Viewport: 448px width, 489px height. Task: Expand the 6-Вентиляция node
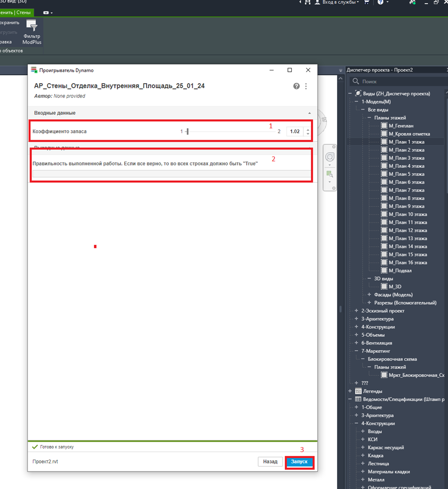(x=356, y=343)
